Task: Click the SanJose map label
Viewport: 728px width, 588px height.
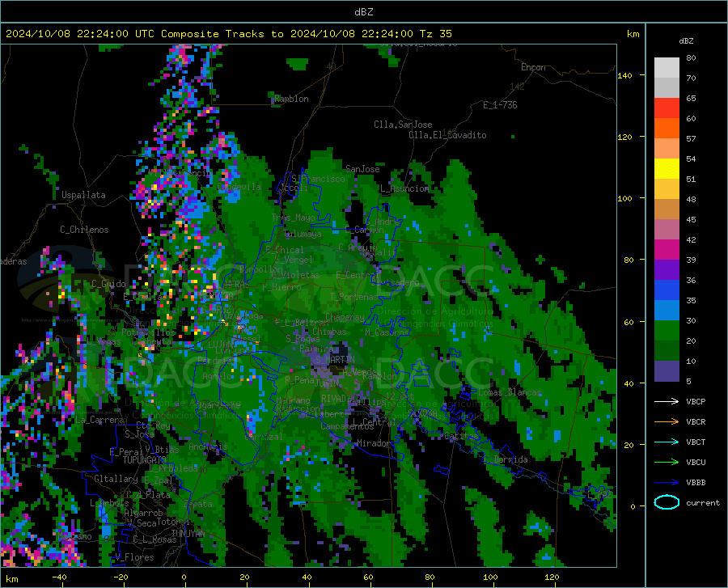Action: click(x=362, y=169)
